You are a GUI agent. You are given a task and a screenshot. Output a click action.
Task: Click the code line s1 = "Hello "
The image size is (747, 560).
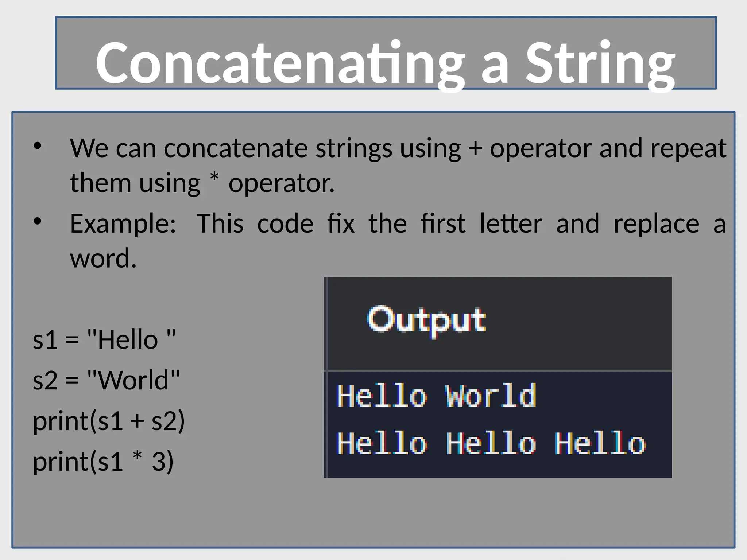click(x=104, y=340)
